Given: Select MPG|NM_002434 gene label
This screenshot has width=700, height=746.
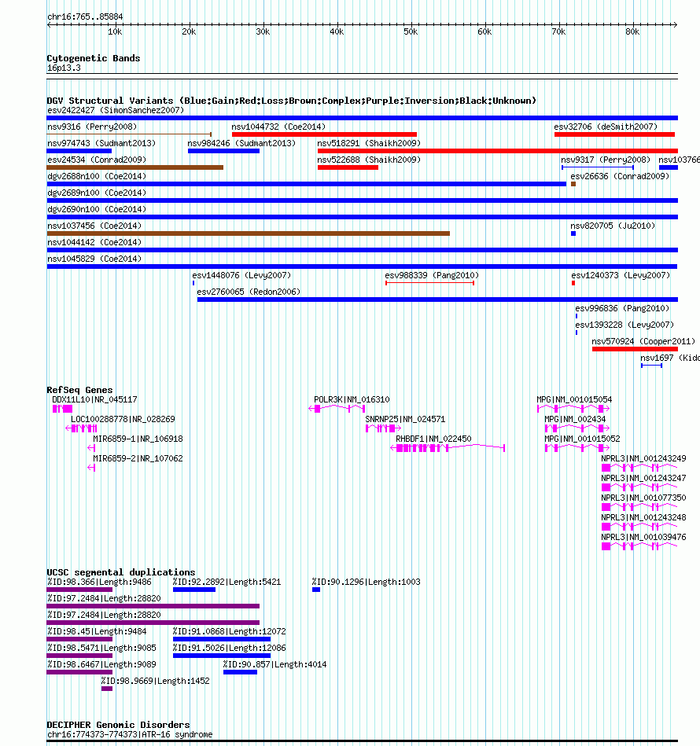Looking at the screenshot, I should pyautogui.click(x=575, y=419).
